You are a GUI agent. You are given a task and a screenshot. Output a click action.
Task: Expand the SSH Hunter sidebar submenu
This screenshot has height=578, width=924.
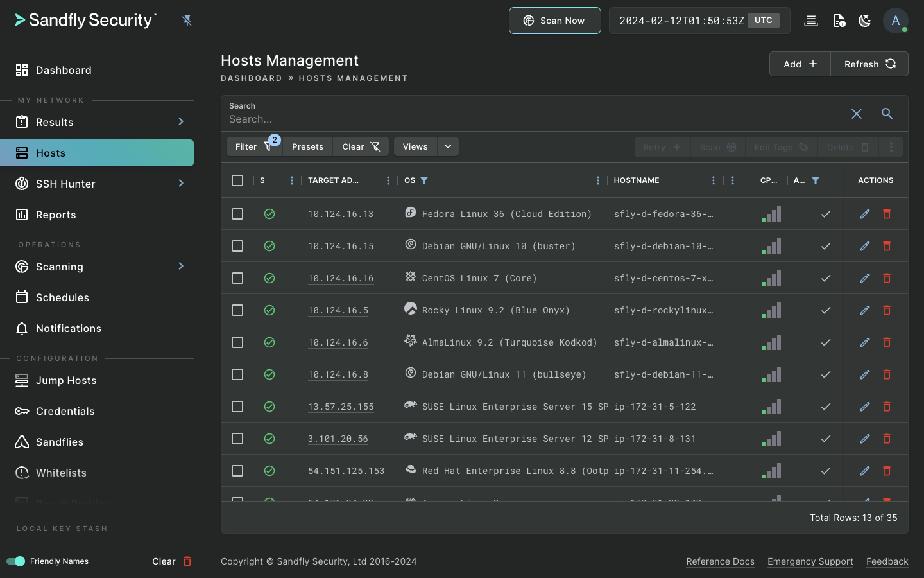coord(181,183)
